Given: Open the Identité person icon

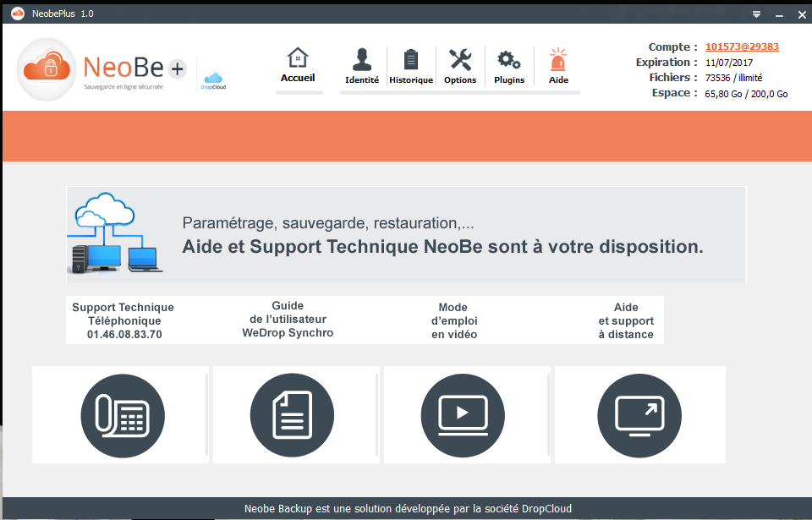Looking at the screenshot, I should click(x=362, y=60).
